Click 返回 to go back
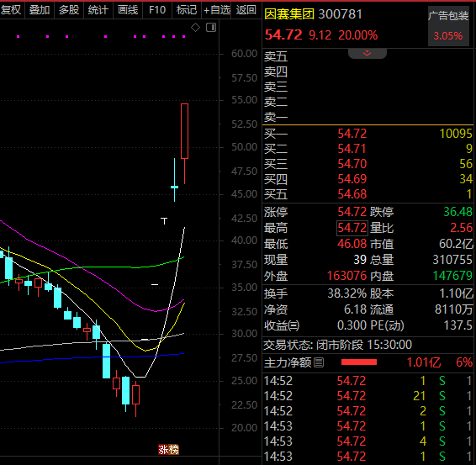The image size is (476, 465). click(x=246, y=10)
